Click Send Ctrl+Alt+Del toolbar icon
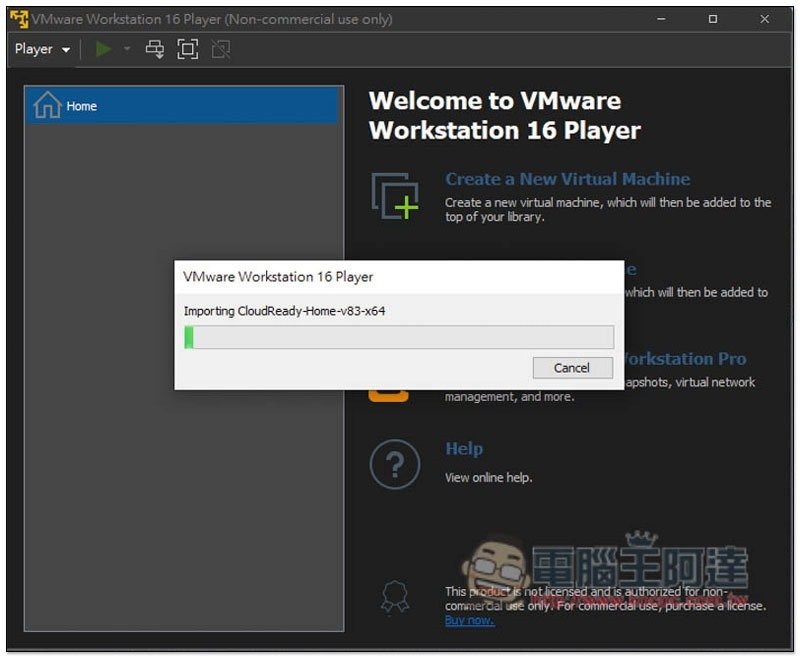The height and width of the screenshot is (659, 800). [x=155, y=49]
